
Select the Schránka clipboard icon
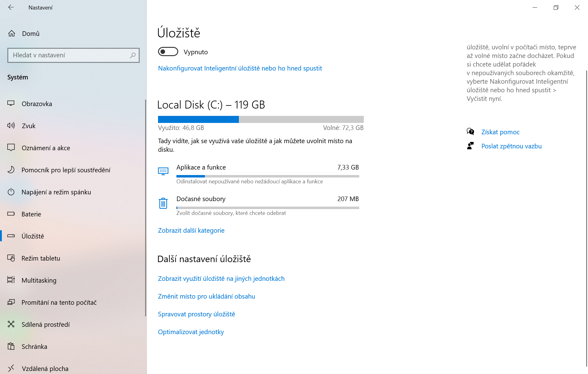(11, 346)
